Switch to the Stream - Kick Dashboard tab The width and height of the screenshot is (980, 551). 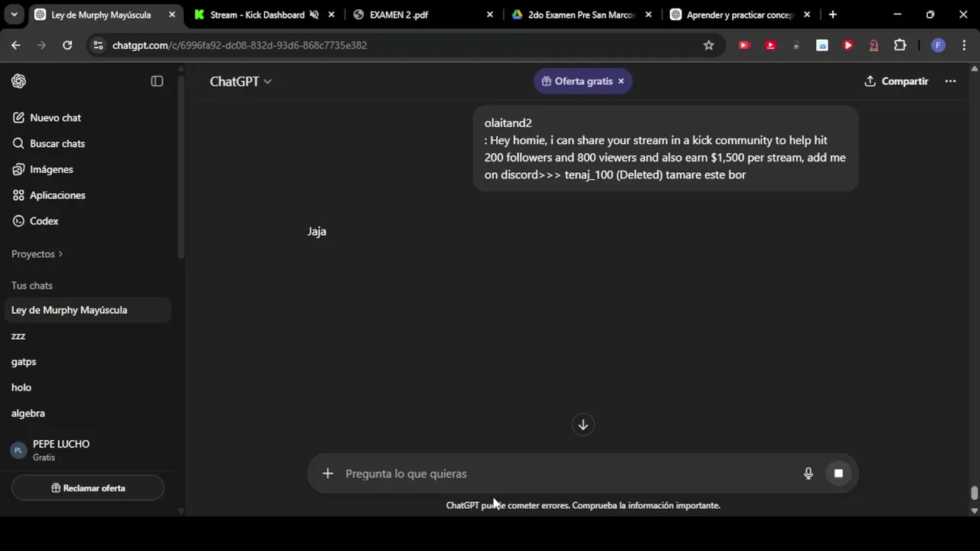pyautogui.click(x=256, y=15)
